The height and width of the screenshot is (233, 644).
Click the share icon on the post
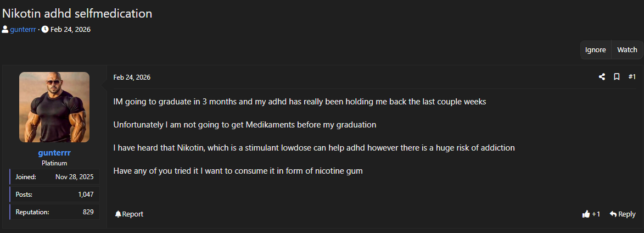602,77
